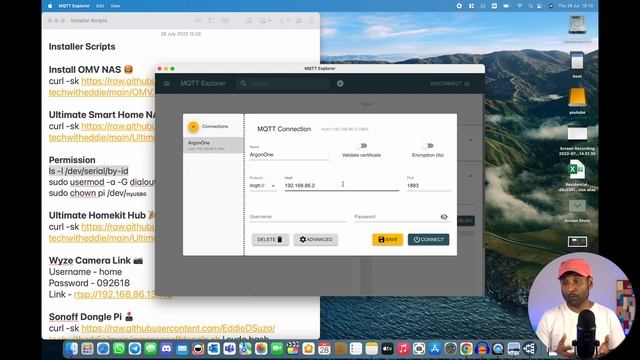Image resolution: width=640 pixels, height=360 pixels.
Task: Click the DELETE button
Action: pyautogui.click(x=270, y=240)
